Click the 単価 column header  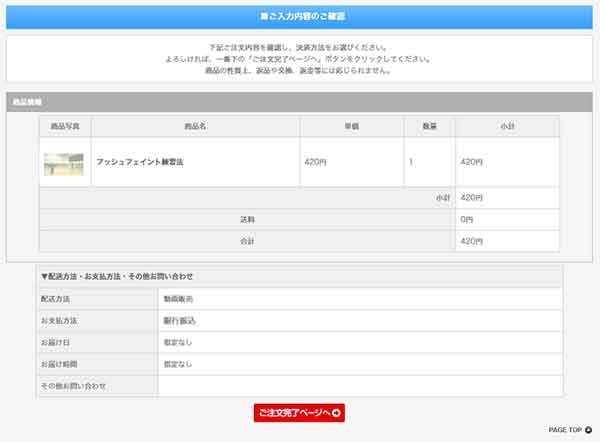point(351,126)
